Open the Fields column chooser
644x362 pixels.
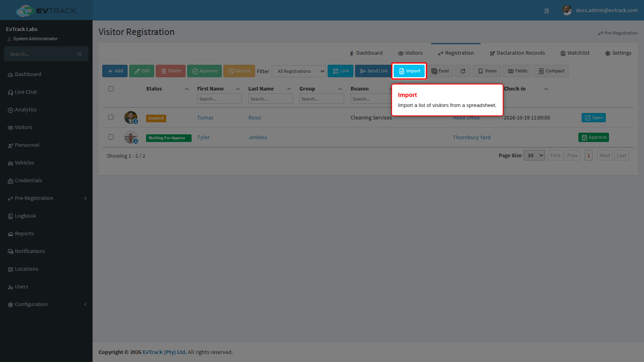(x=517, y=71)
